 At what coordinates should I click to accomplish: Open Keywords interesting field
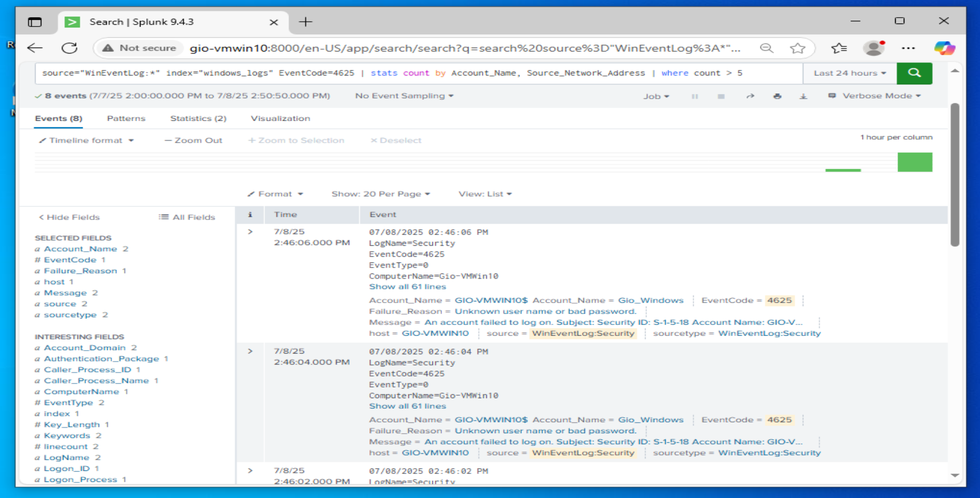click(x=67, y=436)
